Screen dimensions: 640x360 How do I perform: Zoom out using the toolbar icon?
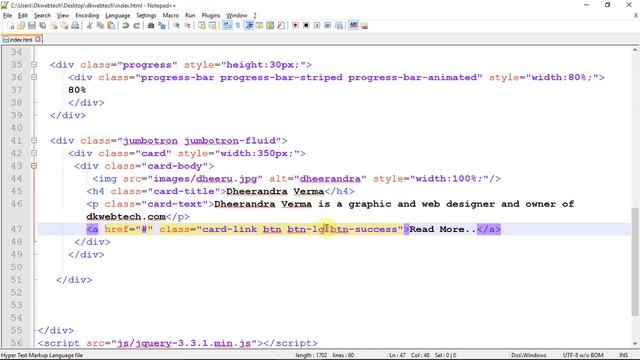[188, 26]
